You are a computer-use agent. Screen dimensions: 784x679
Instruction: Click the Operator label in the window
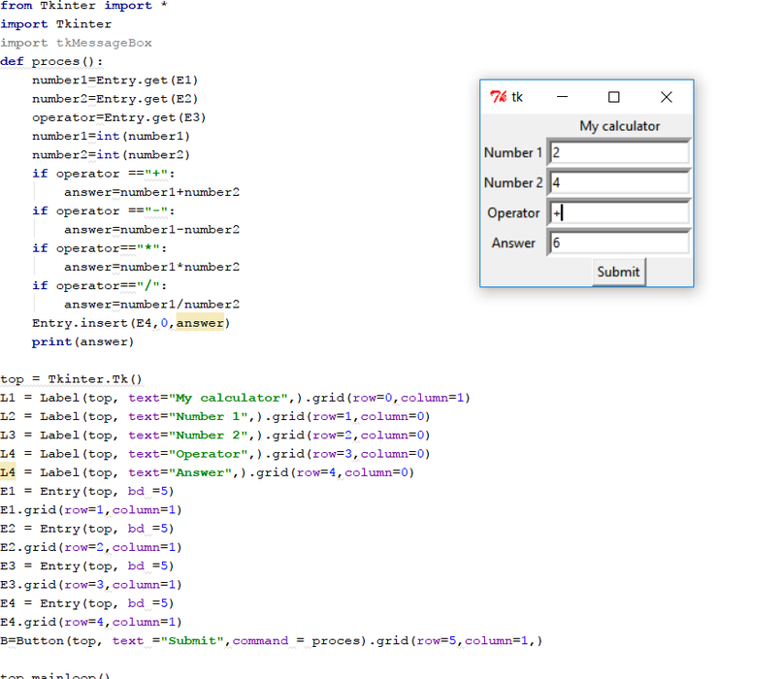click(513, 212)
